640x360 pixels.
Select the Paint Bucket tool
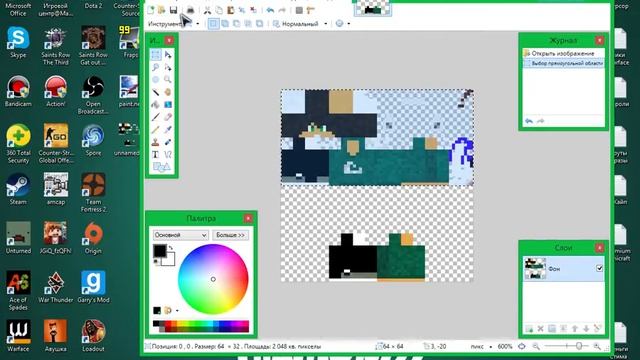tap(156, 105)
